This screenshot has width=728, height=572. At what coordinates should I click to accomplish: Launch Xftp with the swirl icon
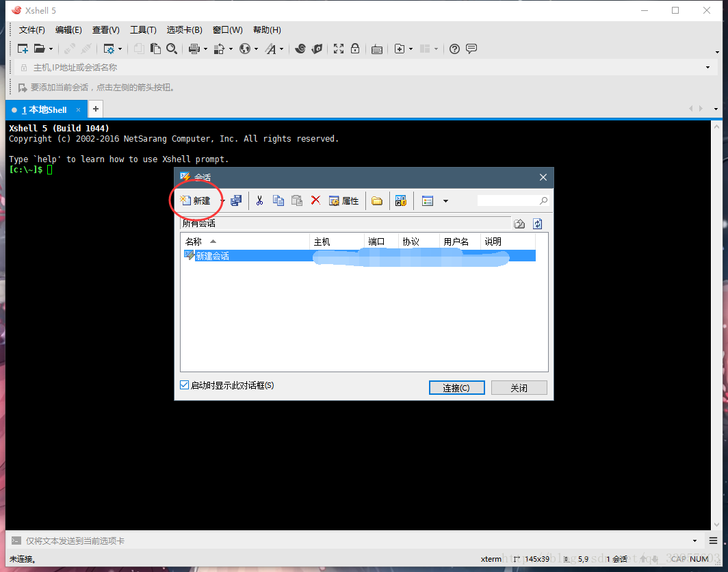point(300,49)
